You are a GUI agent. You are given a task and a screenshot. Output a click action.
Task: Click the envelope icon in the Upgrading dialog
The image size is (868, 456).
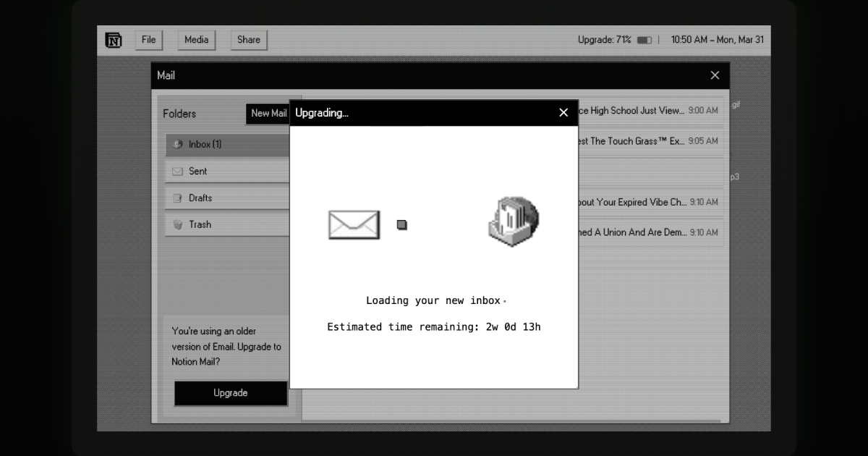tap(354, 224)
